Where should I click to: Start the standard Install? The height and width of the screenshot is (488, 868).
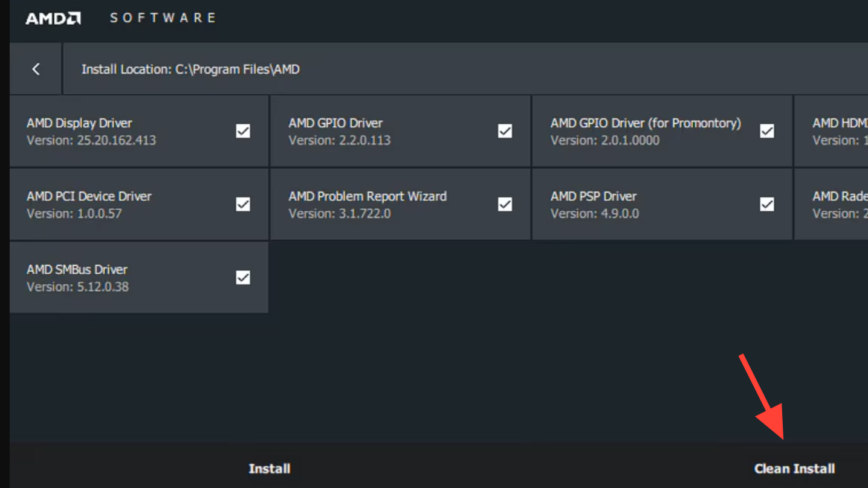270,469
